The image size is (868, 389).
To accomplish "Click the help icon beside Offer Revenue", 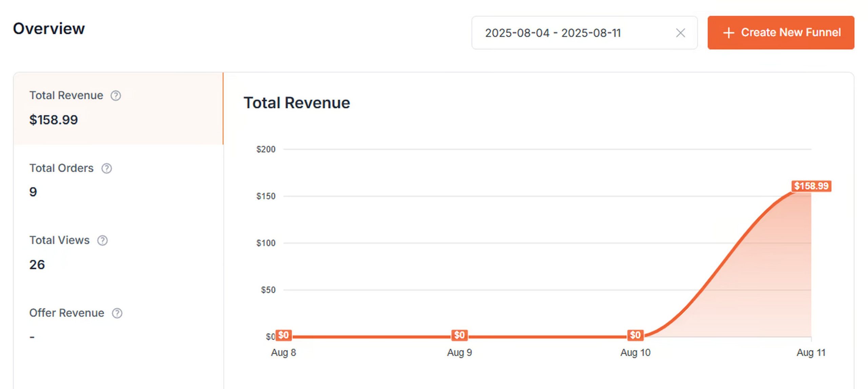I will pos(117,313).
